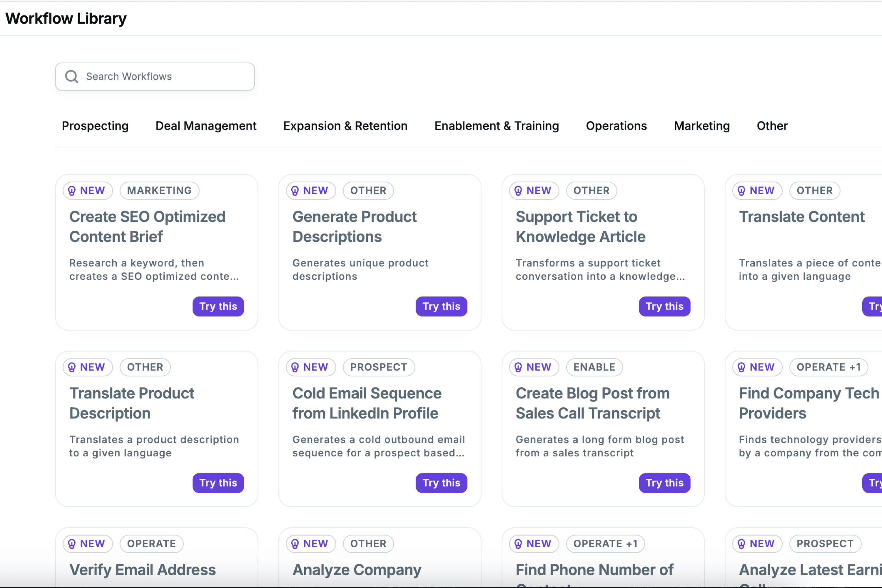Image resolution: width=882 pixels, height=588 pixels.
Task: Click inside the Search Workflows field
Action: [158, 77]
